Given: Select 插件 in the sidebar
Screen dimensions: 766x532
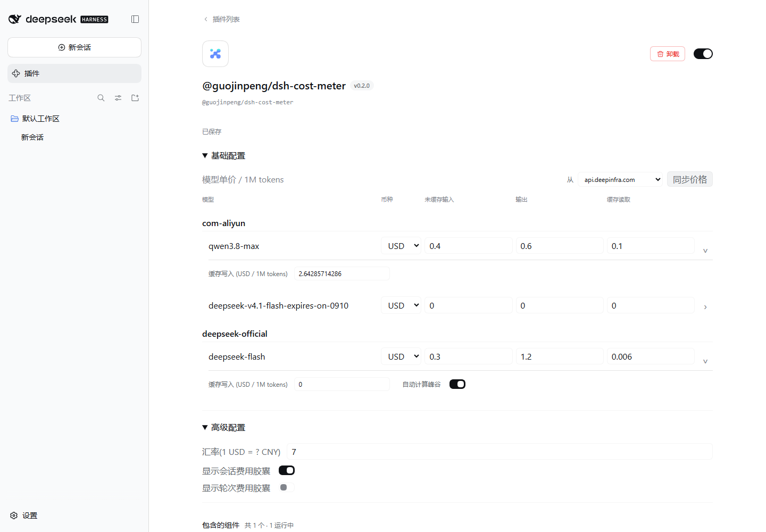Looking at the screenshot, I should (x=74, y=73).
